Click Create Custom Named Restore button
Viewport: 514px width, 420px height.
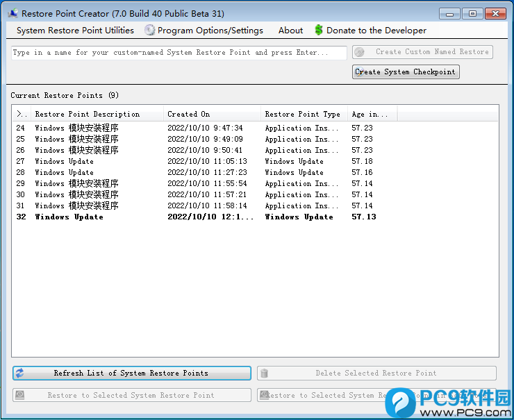tap(422, 52)
